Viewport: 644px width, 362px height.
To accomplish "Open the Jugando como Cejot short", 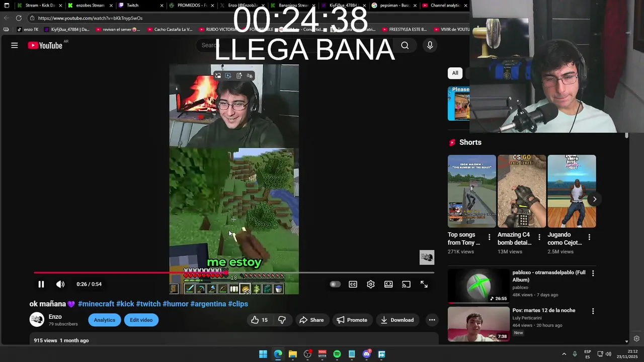I will coord(572,191).
